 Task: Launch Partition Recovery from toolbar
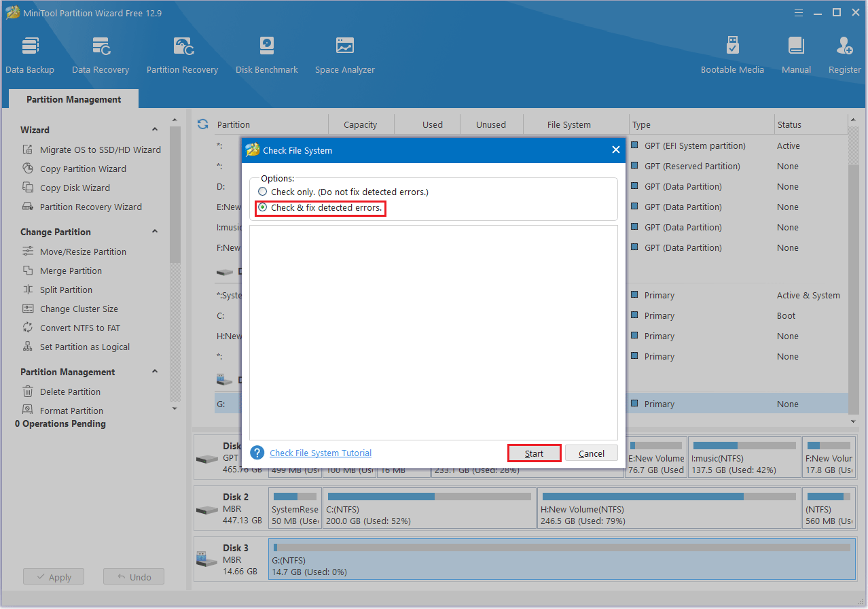[x=182, y=55]
